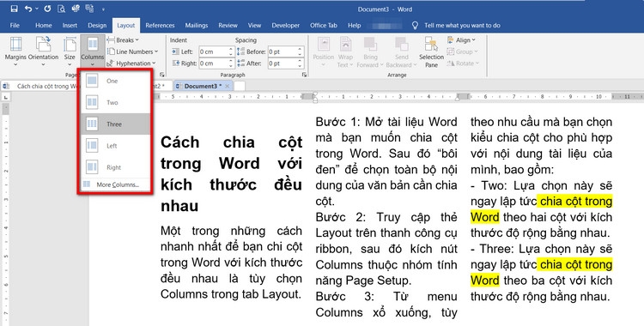Image resolution: width=644 pixels, height=326 pixels.
Task: Click the Undo arrow icon
Action: point(28,9)
